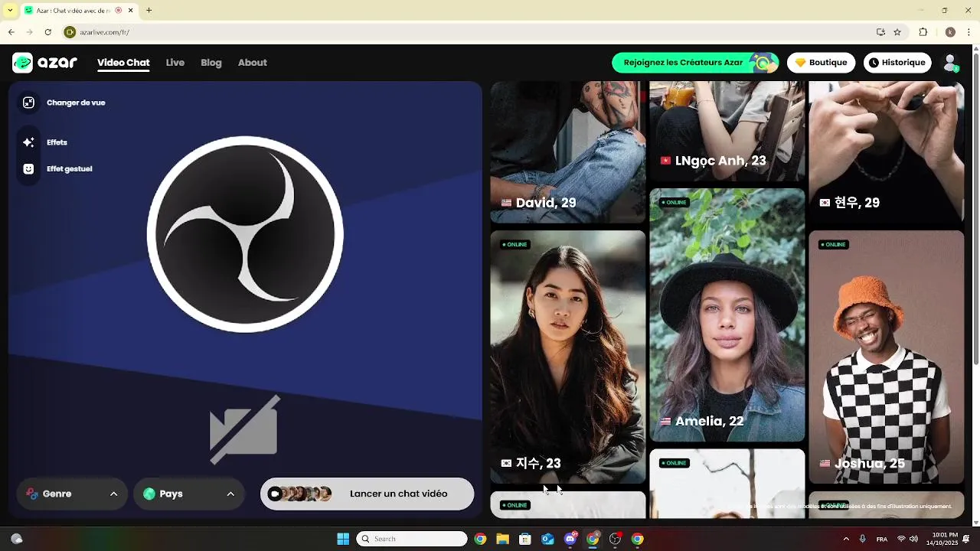Click the Azar logo
The image size is (980, 551).
tap(44, 63)
